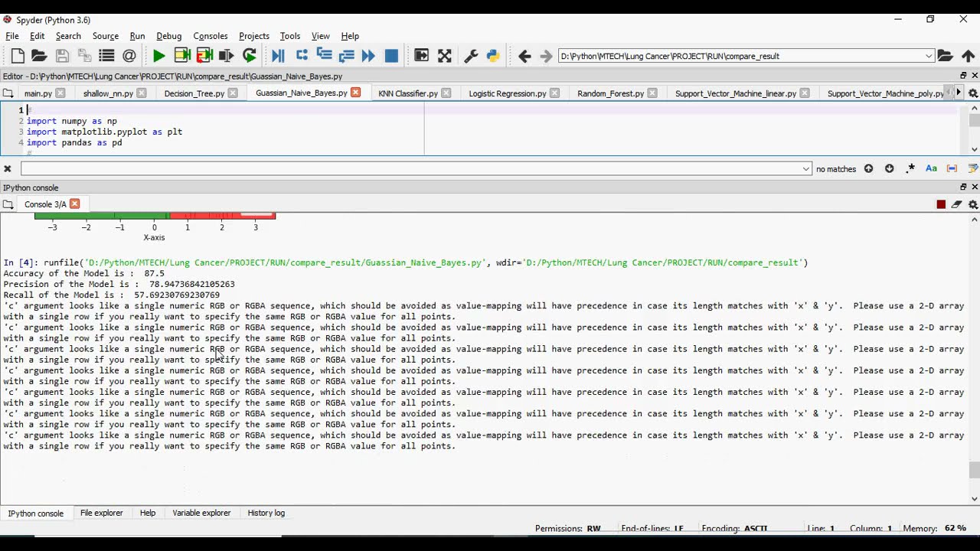980x551 pixels.
Task: Run the current file with green play icon
Action: coord(158,56)
